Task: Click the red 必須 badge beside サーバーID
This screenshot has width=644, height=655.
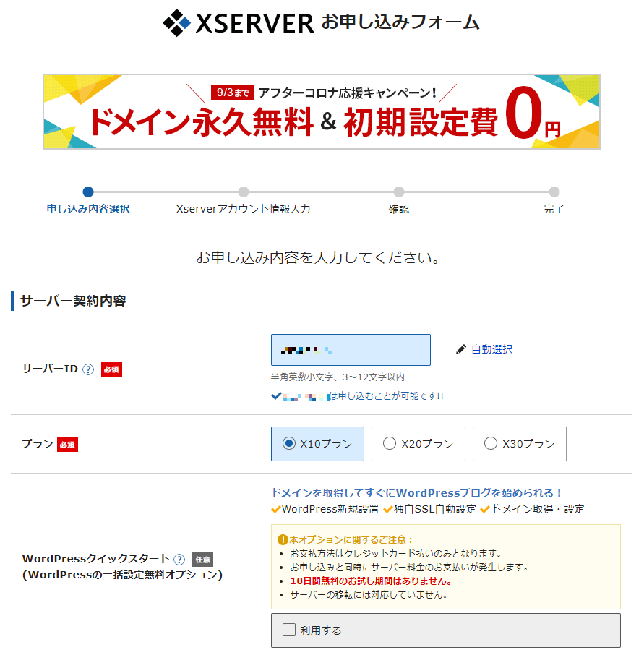Action: tap(111, 369)
